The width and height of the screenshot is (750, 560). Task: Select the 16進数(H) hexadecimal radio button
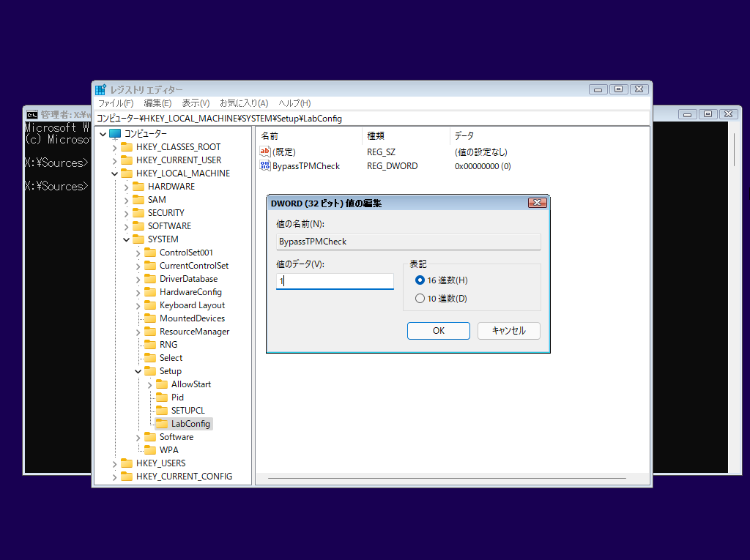pyautogui.click(x=420, y=280)
